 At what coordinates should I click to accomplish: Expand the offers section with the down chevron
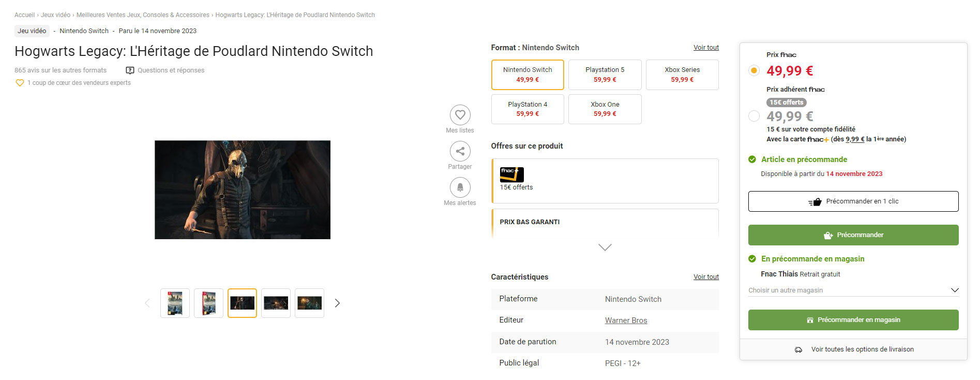click(605, 247)
